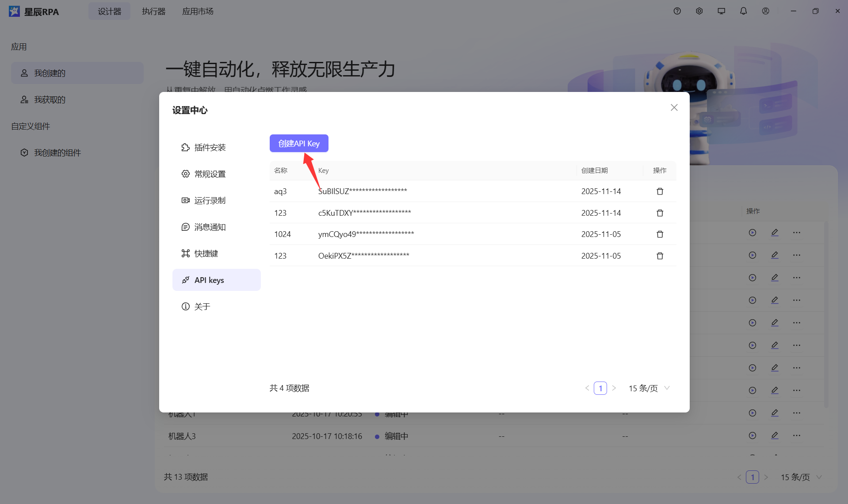Image resolution: width=848 pixels, height=504 pixels.
Task: Open the 消息通知 message notification settings
Action: [x=210, y=227]
